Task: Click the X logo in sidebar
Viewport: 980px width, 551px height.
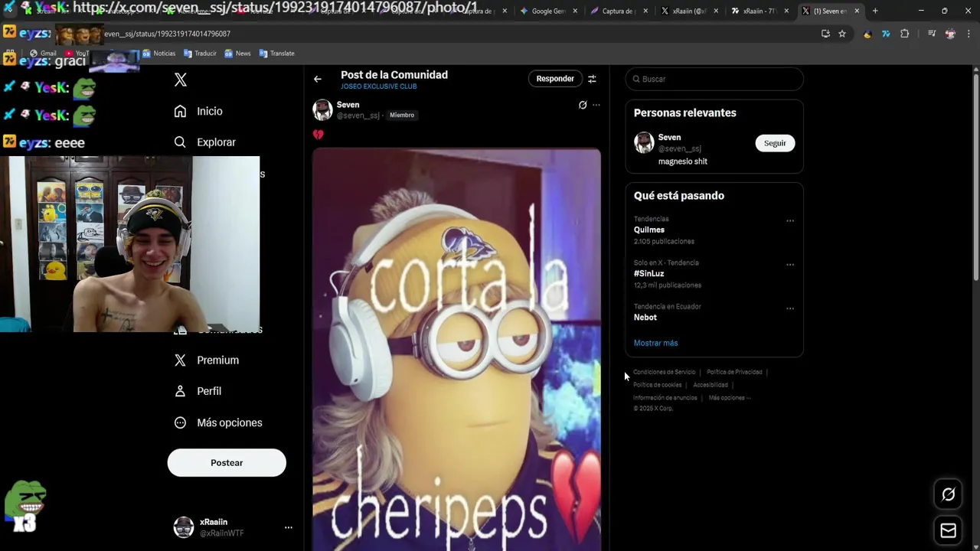Action: tap(181, 80)
